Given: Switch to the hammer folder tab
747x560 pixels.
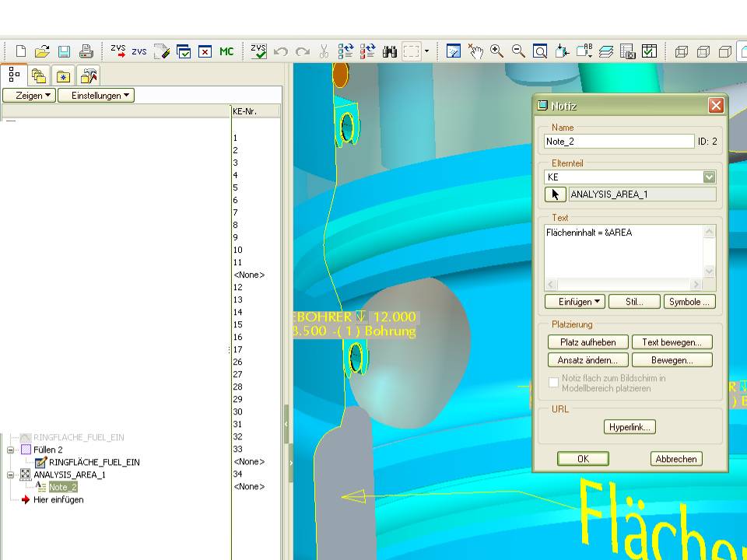Looking at the screenshot, I should (x=88, y=75).
